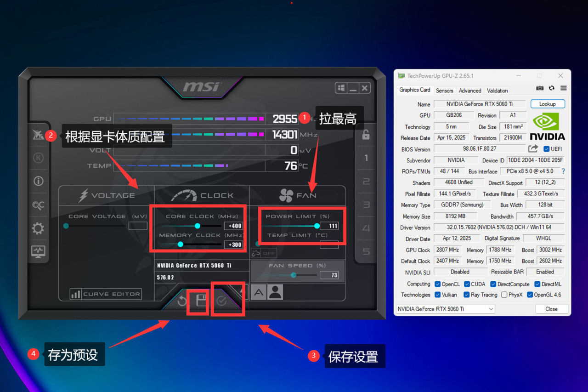Click the empty Core Voltage value field

click(x=138, y=226)
